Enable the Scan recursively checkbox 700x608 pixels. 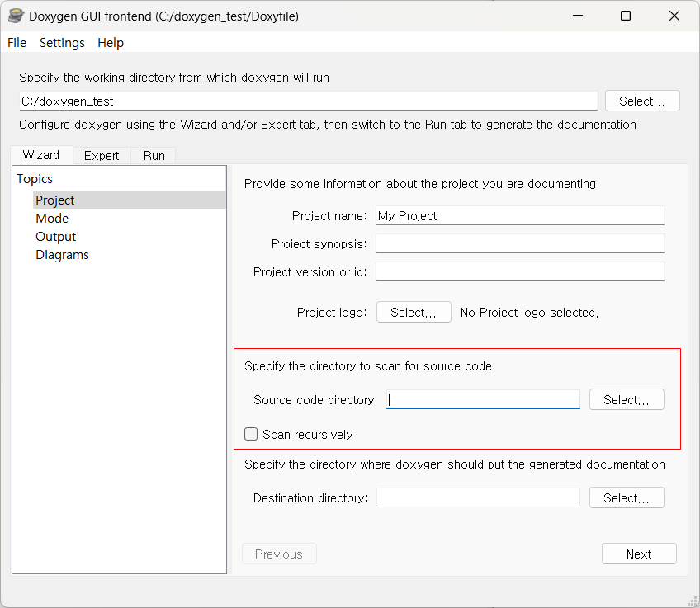(251, 434)
